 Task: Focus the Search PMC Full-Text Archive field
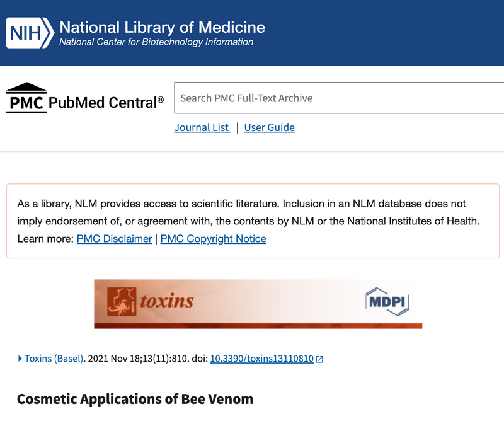(339, 98)
